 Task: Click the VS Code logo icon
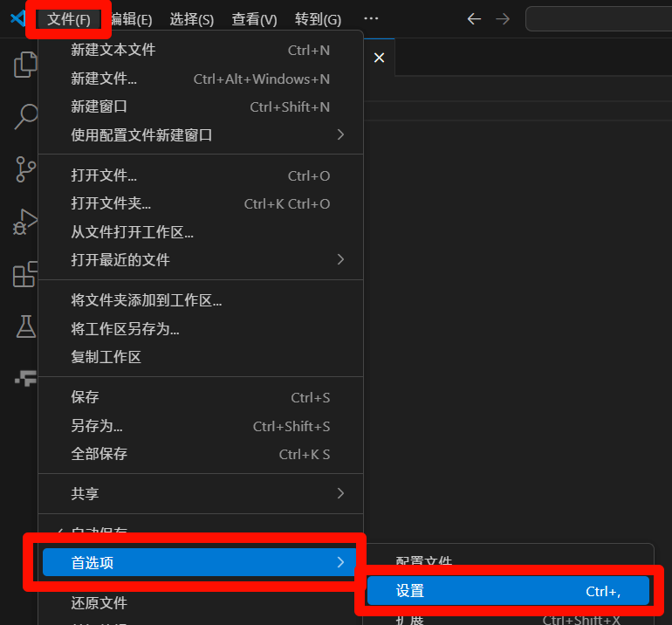click(x=18, y=19)
